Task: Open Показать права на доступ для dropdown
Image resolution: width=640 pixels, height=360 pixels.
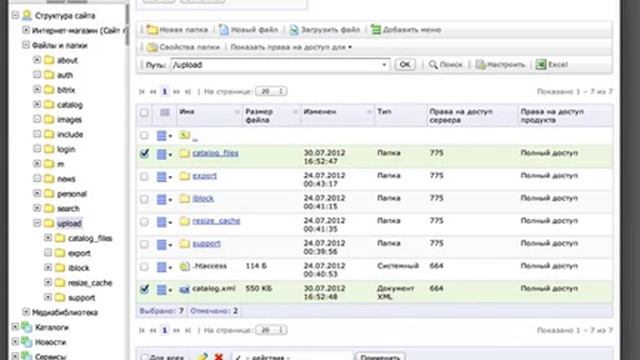Action: coord(291,47)
